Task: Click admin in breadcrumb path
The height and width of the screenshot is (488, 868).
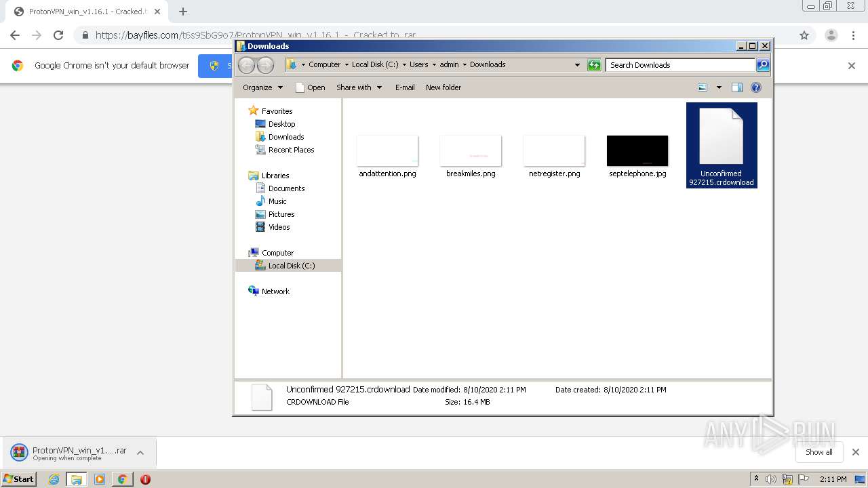Action: pos(449,65)
